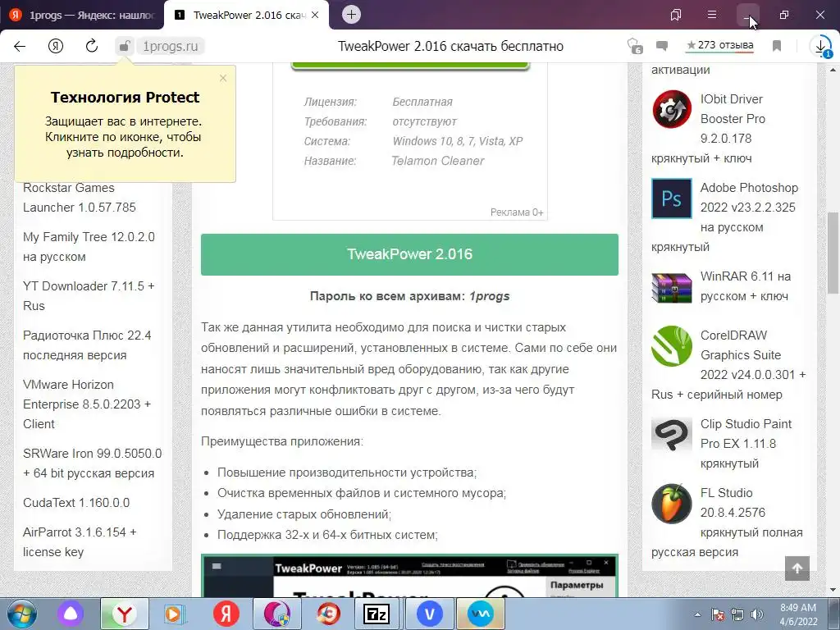Open the CorelDRAW balloon icon
The image size is (840, 630).
coord(672,345)
